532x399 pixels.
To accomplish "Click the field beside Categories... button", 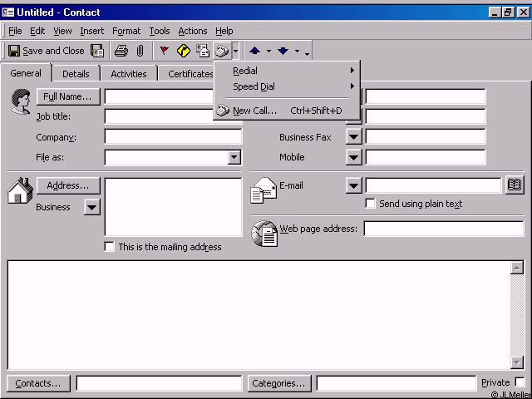I will [x=397, y=383].
